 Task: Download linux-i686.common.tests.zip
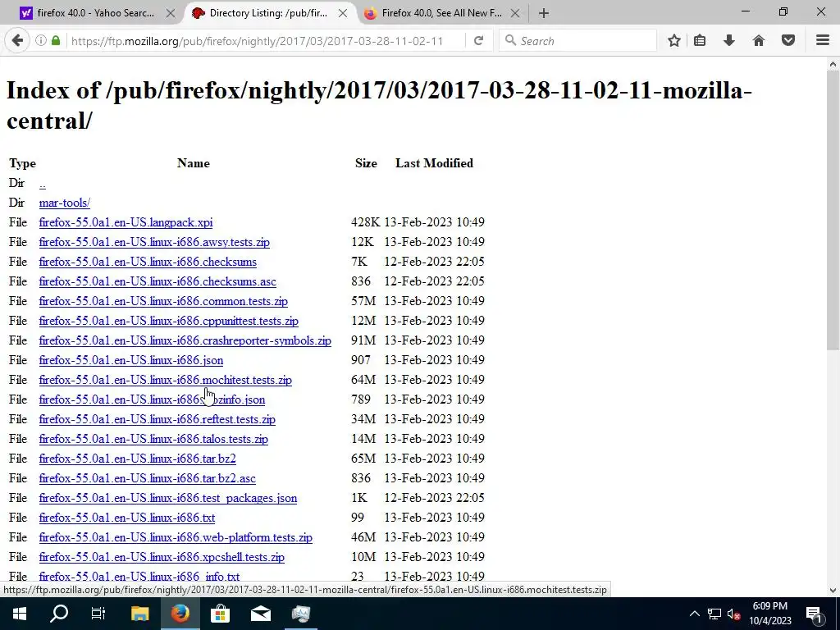pyautogui.click(x=163, y=301)
